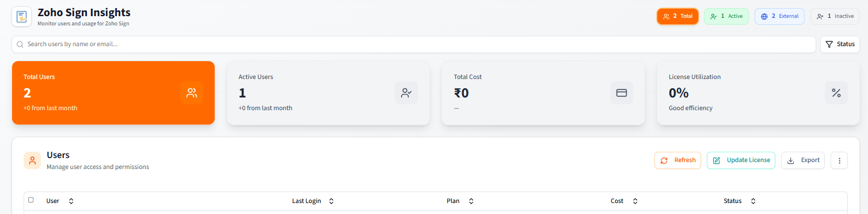Viewport: 868px width, 214px height.
Task: Open the Status filter dropdown
Action: (840, 44)
